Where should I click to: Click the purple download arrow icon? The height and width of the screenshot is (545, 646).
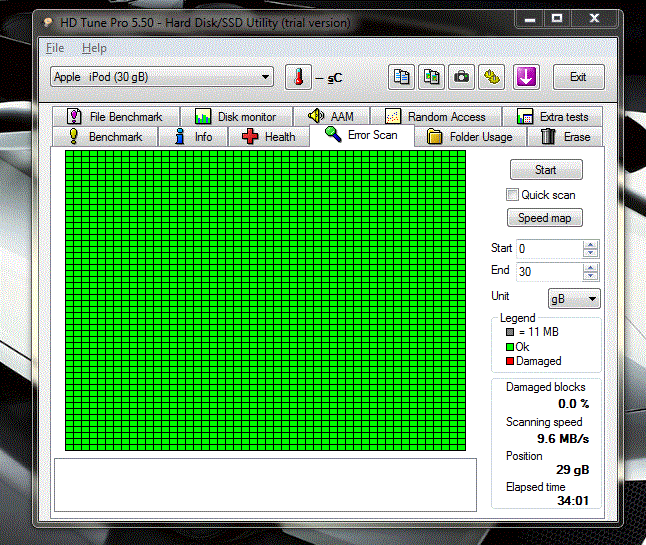click(526, 77)
